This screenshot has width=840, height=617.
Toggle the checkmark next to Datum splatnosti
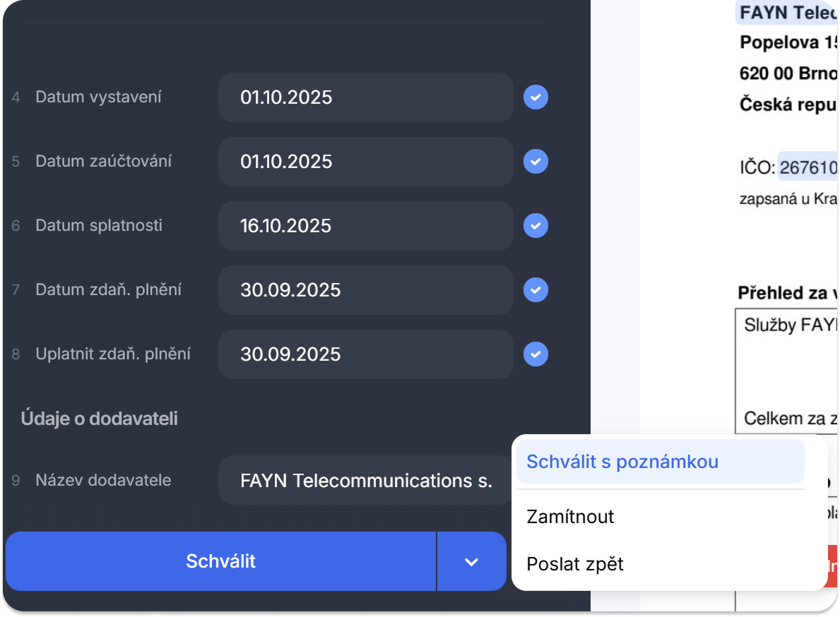click(536, 226)
